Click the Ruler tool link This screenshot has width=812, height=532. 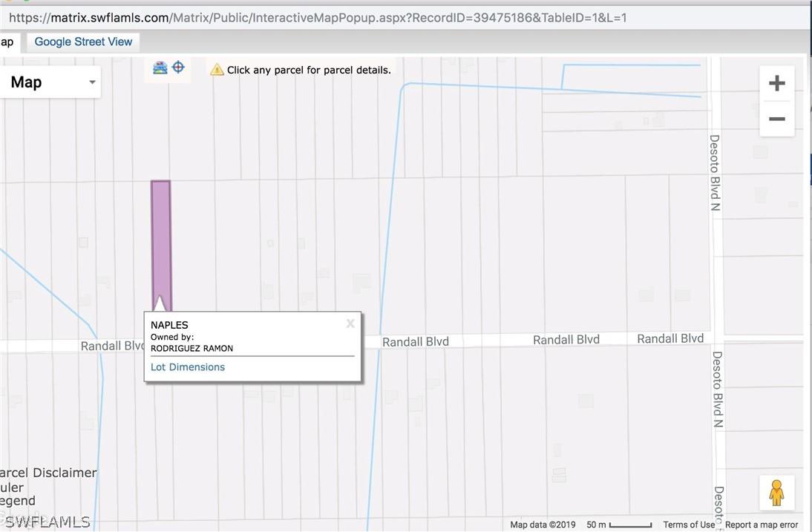click(x=12, y=487)
